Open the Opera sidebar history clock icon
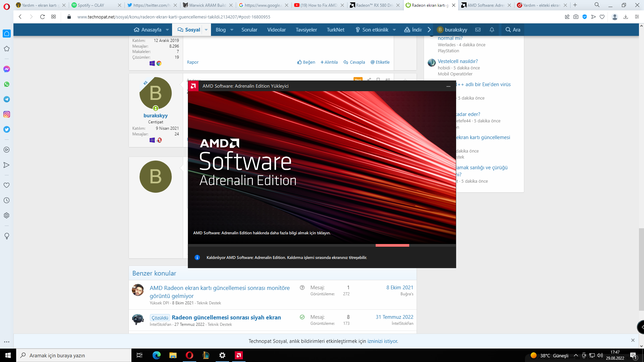This screenshot has height=362, width=644. click(7, 200)
